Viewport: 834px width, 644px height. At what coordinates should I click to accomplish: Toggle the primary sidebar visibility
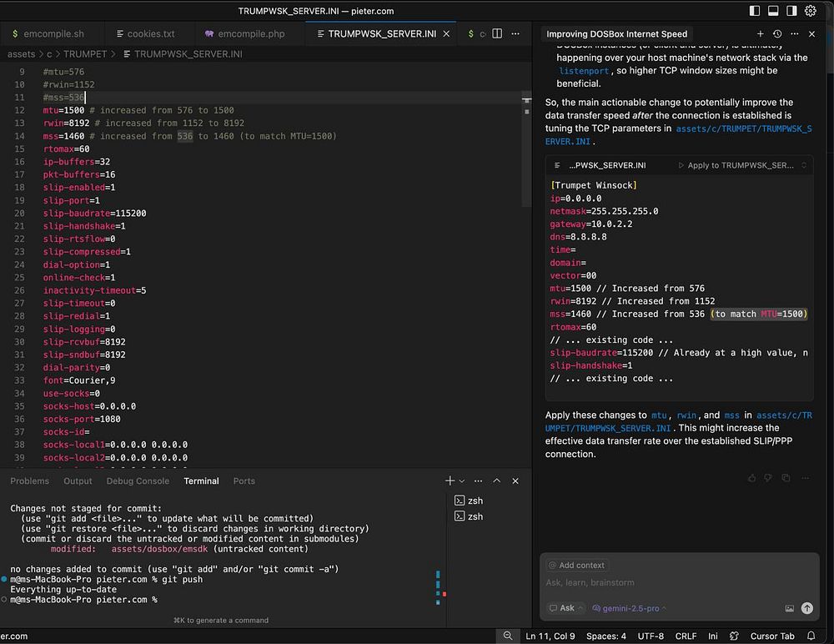click(x=754, y=11)
